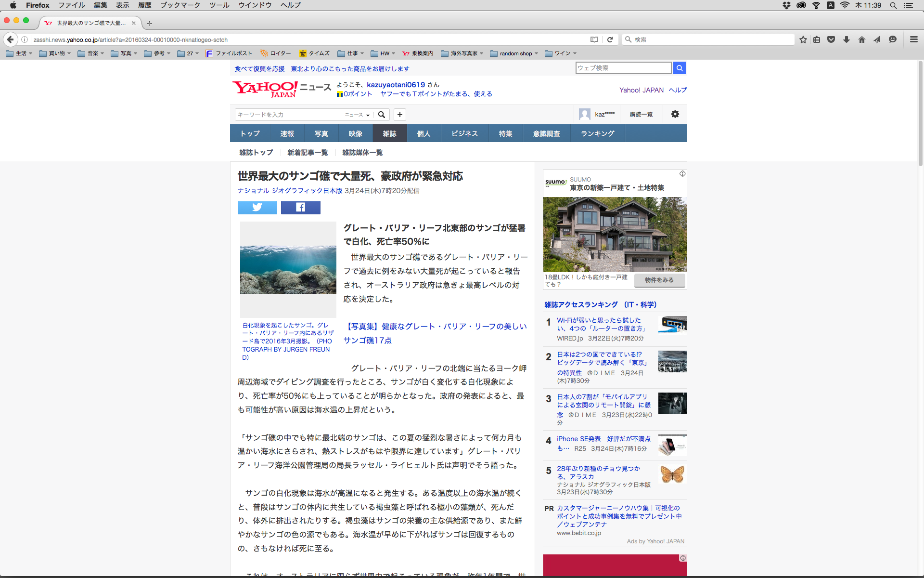
Task: Go to Firefox home page icon
Action: click(x=861, y=39)
